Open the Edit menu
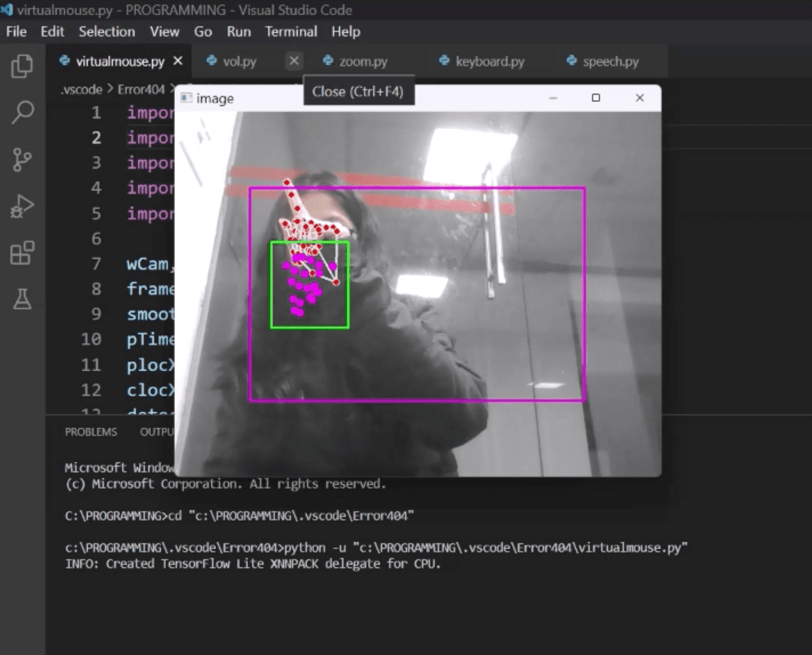The width and height of the screenshot is (812, 655). [x=52, y=32]
